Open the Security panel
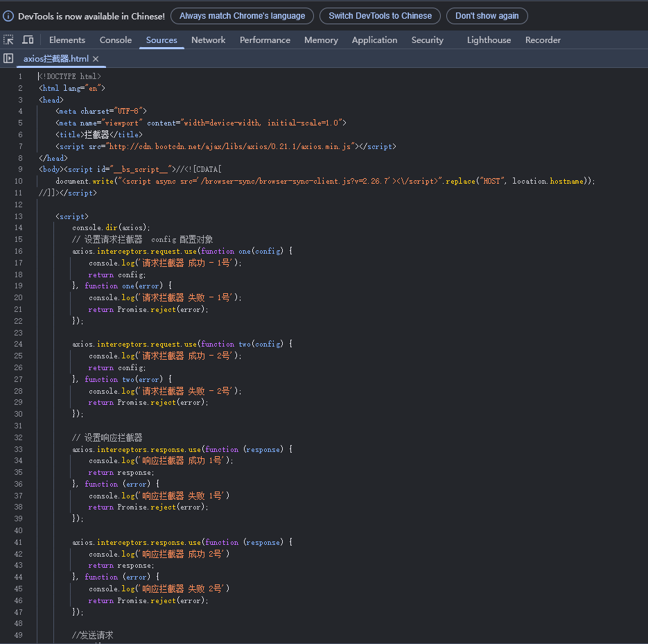 point(427,40)
